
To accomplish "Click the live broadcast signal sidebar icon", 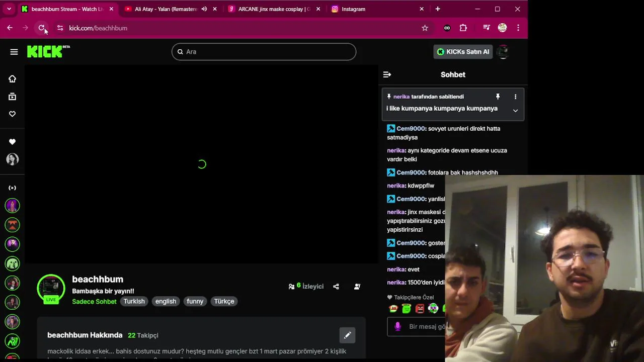I will (x=12, y=188).
